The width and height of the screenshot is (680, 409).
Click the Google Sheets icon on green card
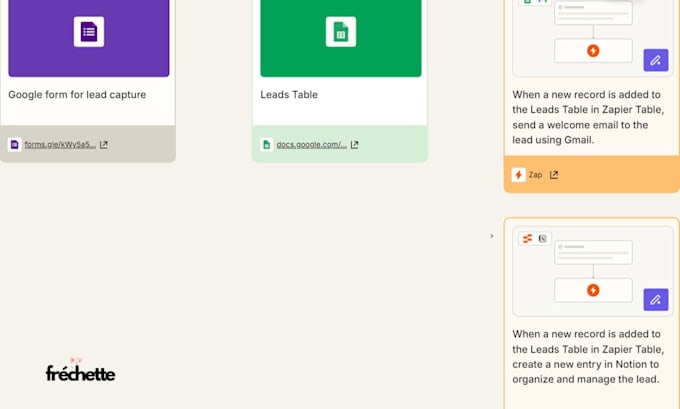[x=341, y=32]
